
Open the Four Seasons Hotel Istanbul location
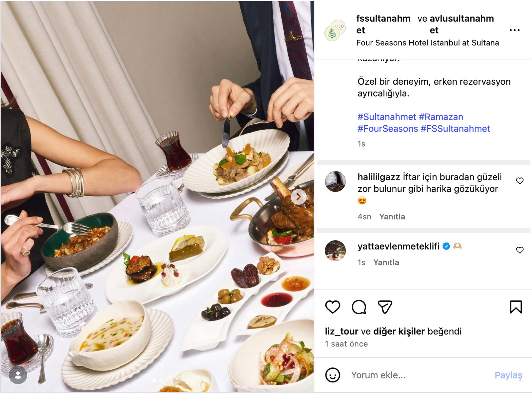tap(428, 43)
